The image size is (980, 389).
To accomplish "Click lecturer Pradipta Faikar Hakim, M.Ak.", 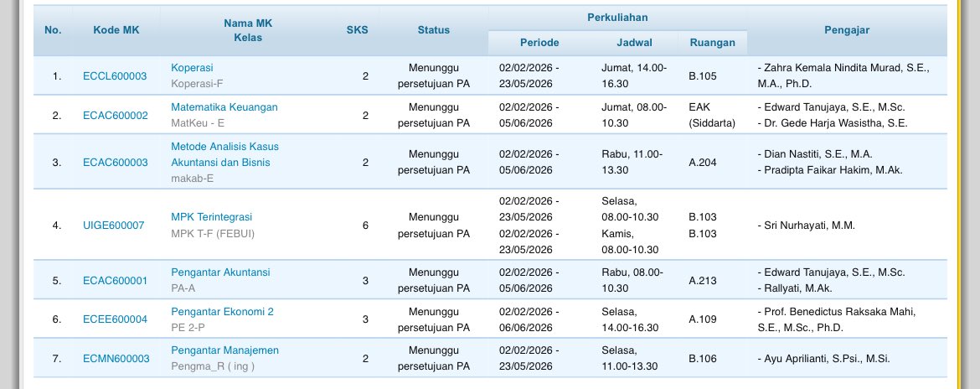I will 830,170.
